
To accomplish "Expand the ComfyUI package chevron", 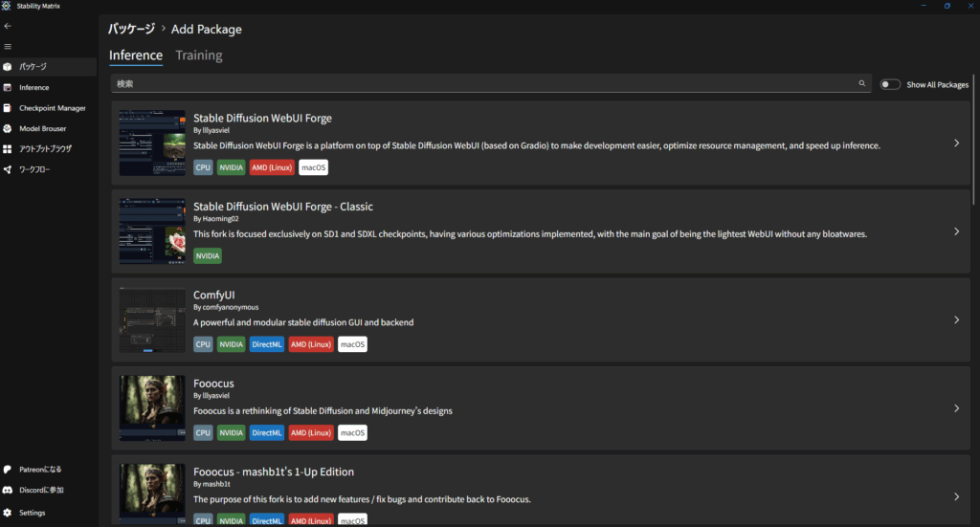I will 956,320.
